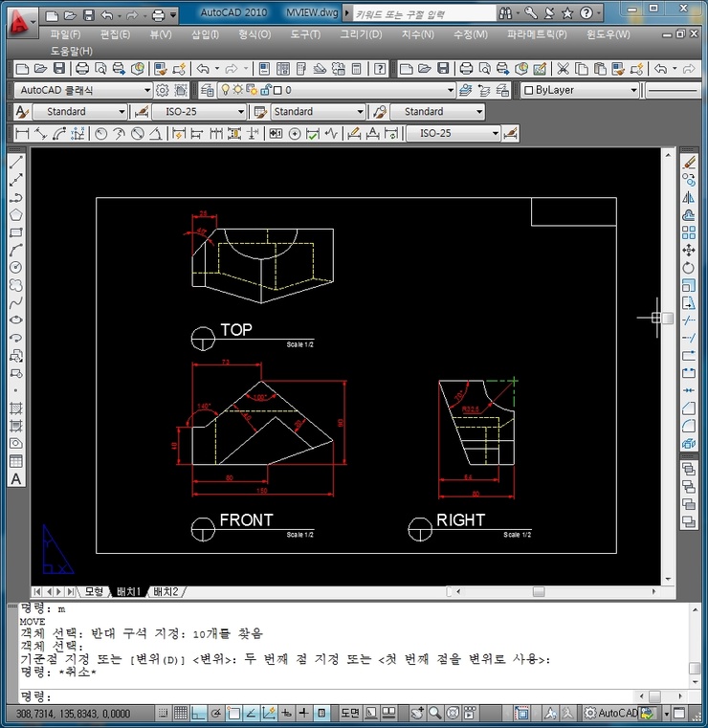
Task: Select the Line tool in draw toolbar
Action: 16,163
